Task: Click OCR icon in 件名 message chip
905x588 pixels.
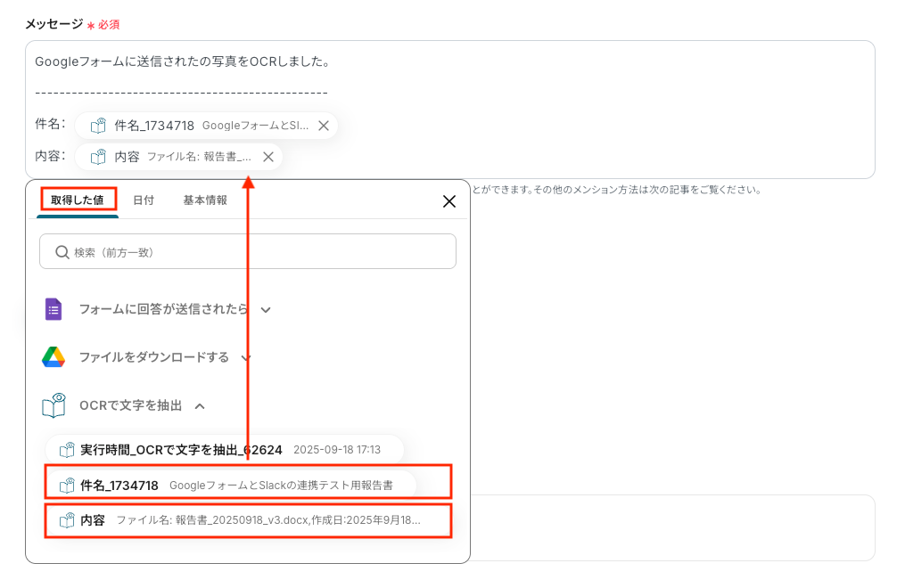Action: [98, 126]
